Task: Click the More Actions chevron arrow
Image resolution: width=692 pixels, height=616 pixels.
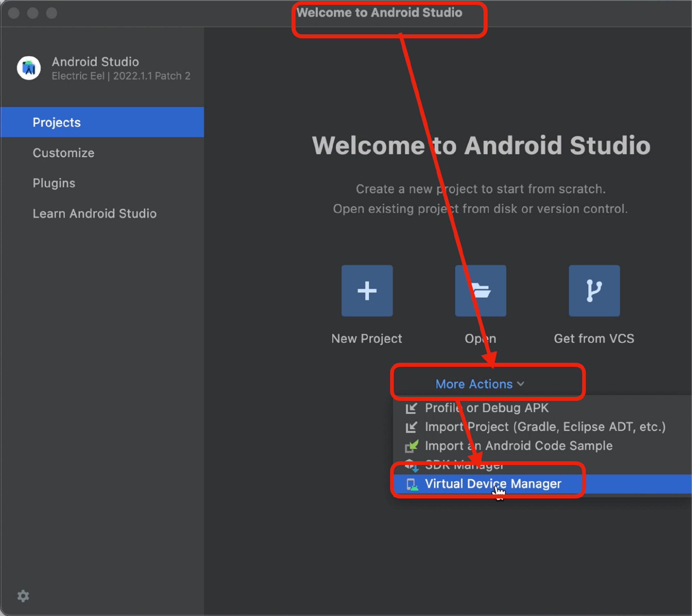Action: click(520, 384)
